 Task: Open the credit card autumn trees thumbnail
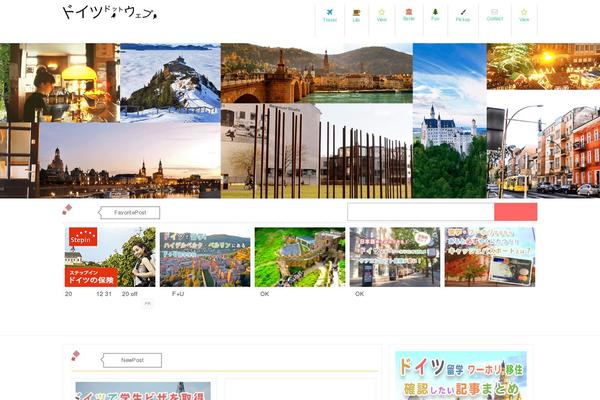(490, 257)
